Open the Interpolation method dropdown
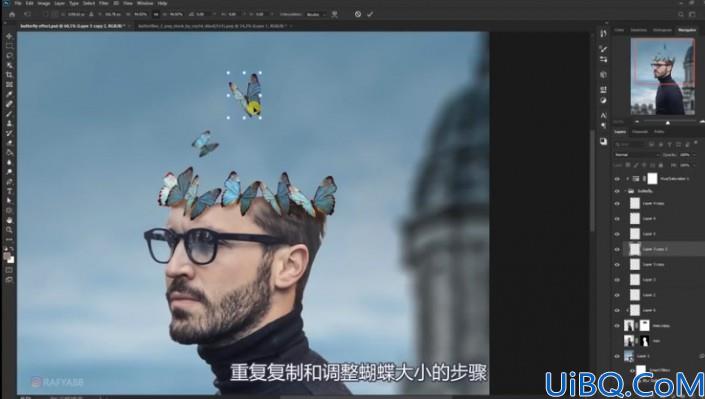 pyautogui.click(x=316, y=14)
